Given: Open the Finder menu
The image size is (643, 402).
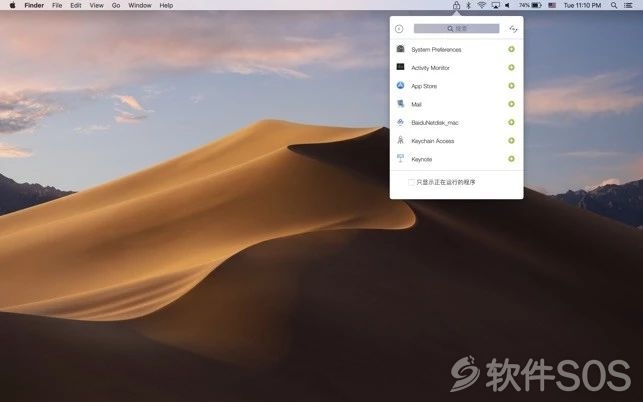Looking at the screenshot, I should point(34,5).
